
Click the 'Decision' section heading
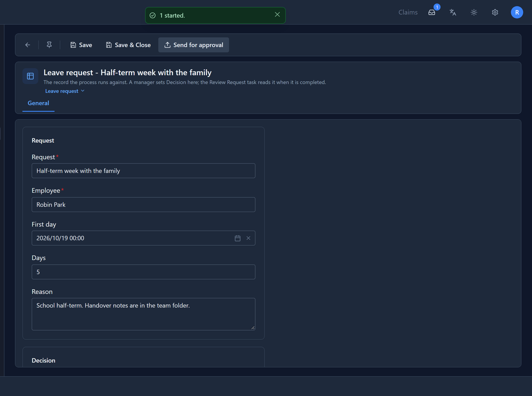pos(43,360)
